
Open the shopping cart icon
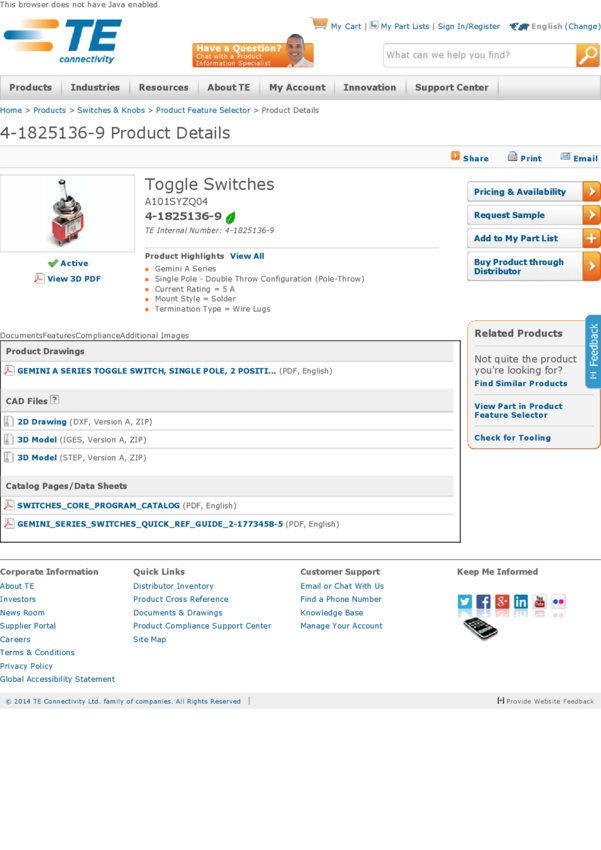(319, 24)
